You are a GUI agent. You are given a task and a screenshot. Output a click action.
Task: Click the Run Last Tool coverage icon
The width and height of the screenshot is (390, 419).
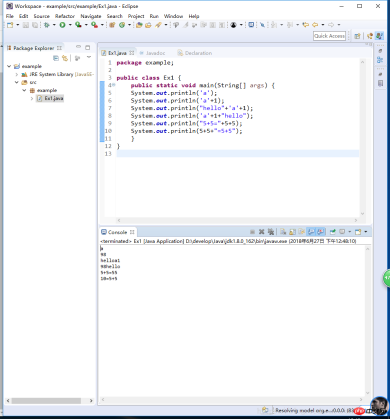click(x=78, y=25)
